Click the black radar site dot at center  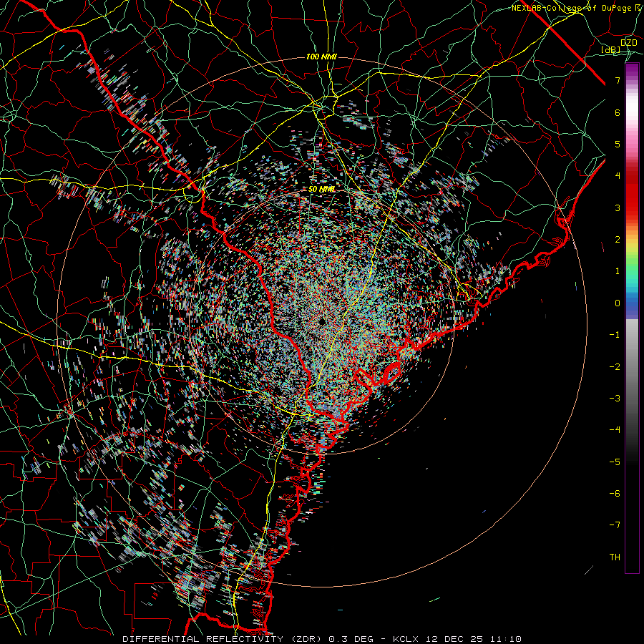[322, 321]
